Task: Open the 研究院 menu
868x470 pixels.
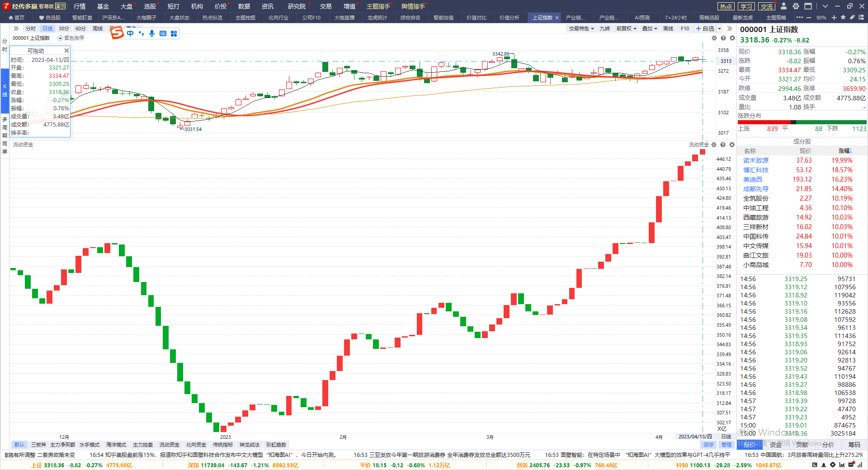Action: pos(297,6)
